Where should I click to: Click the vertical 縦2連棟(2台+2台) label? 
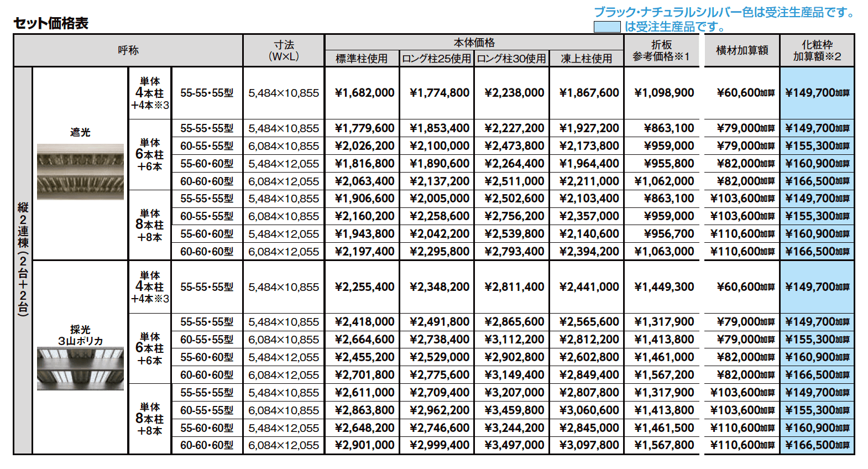coord(23,259)
